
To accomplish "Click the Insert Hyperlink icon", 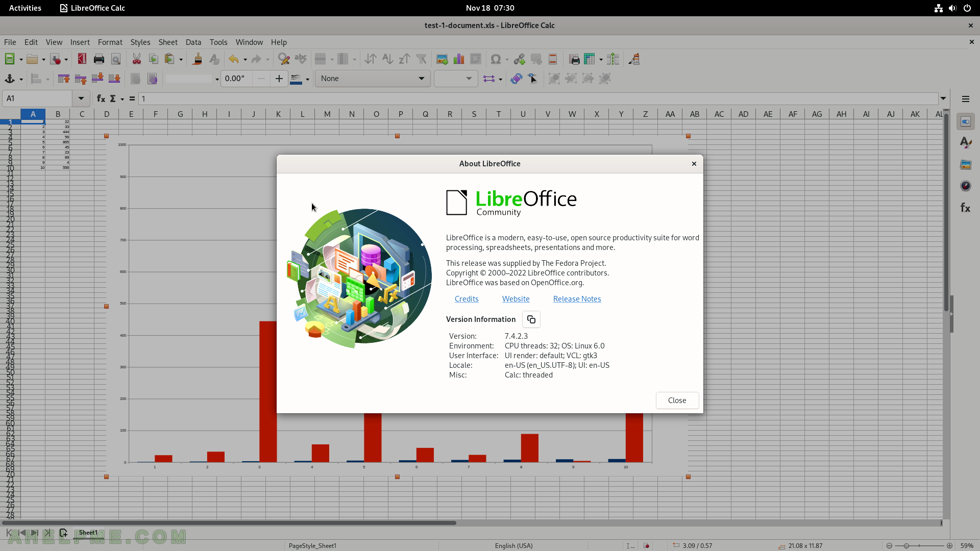I will pyautogui.click(x=519, y=59).
